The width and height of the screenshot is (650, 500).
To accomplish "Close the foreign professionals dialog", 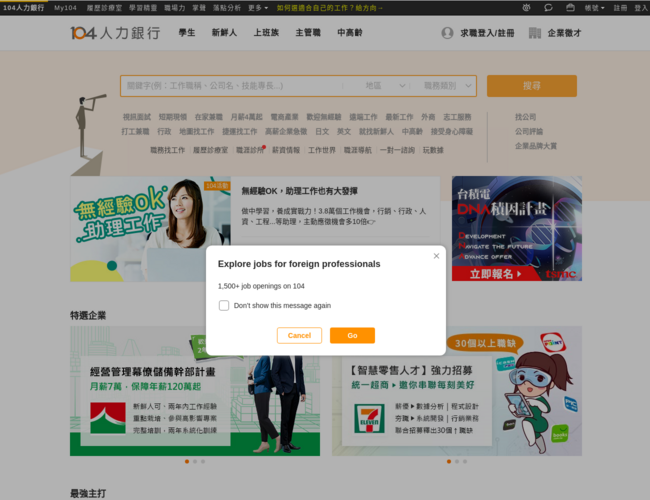I will [436, 256].
